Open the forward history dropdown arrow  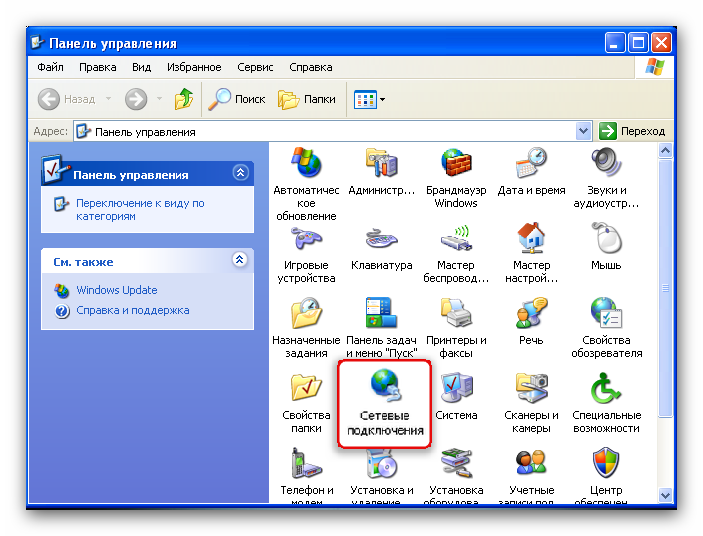[159, 99]
